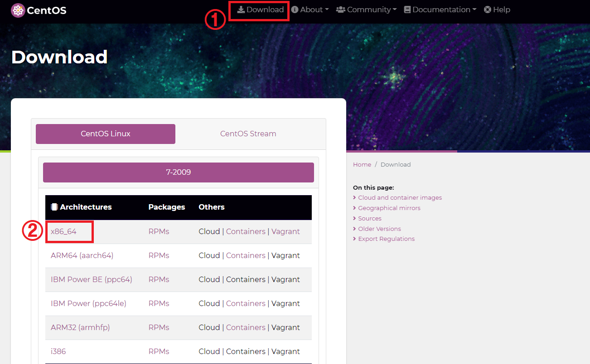Open Containers link in ARM32 row
This screenshot has height=364, width=590.
246,327
